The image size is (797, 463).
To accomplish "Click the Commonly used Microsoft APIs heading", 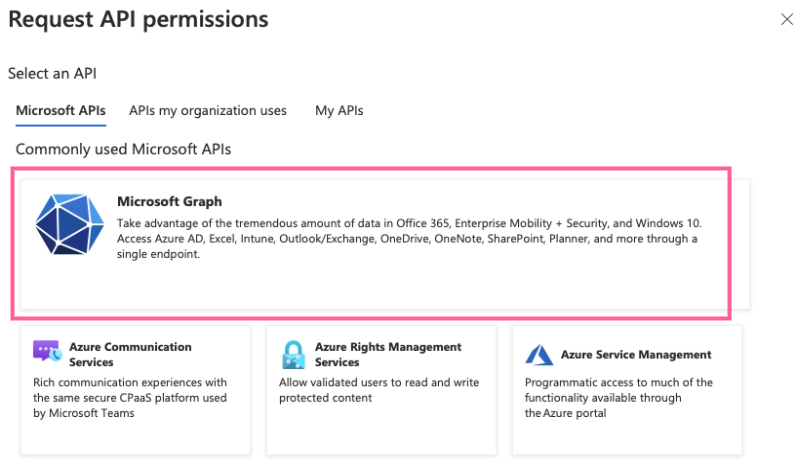I will point(123,149).
